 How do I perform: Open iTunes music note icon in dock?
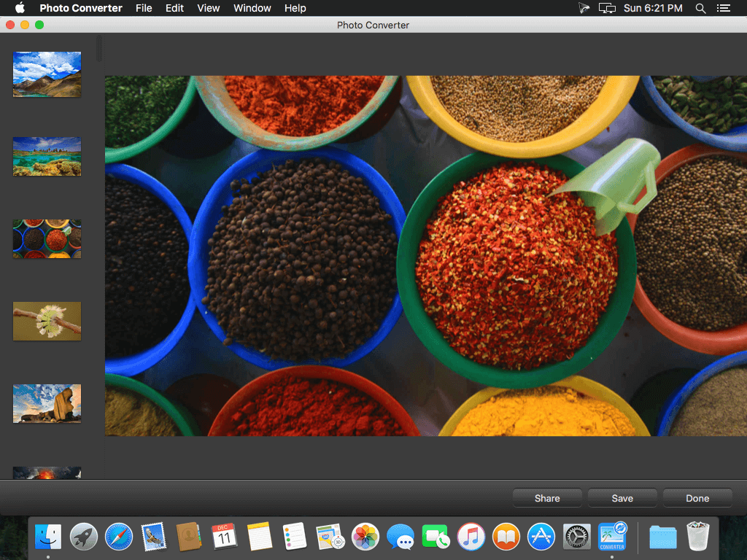coord(471,537)
